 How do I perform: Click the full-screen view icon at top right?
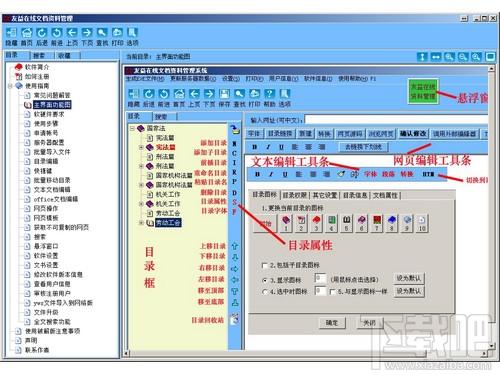[x=490, y=57]
